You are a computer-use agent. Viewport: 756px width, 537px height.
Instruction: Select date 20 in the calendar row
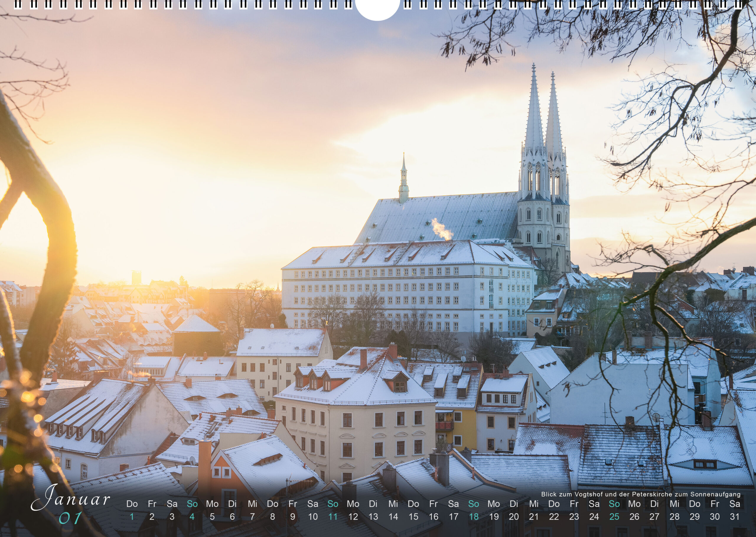click(514, 517)
